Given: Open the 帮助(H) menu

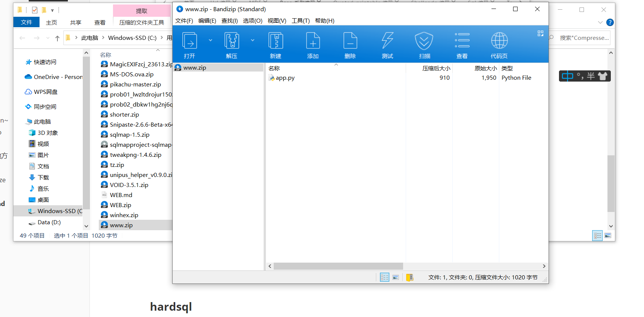Looking at the screenshot, I should point(324,21).
